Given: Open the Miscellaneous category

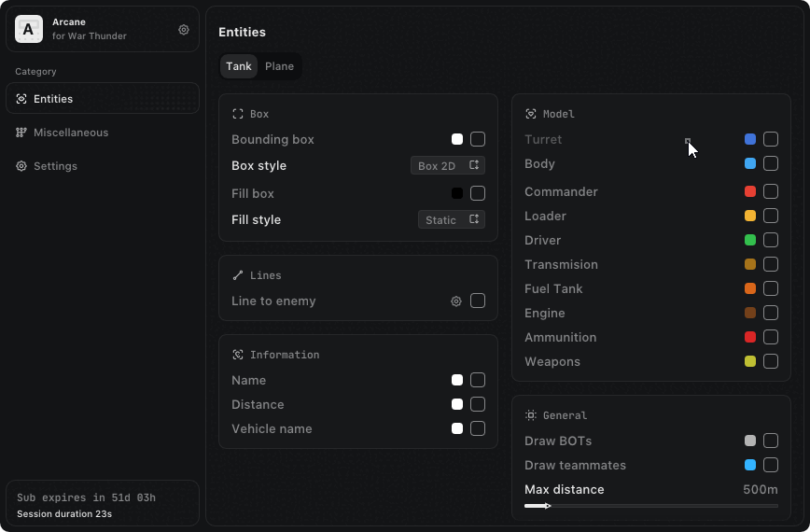Looking at the screenshot, I should point(71,133).
